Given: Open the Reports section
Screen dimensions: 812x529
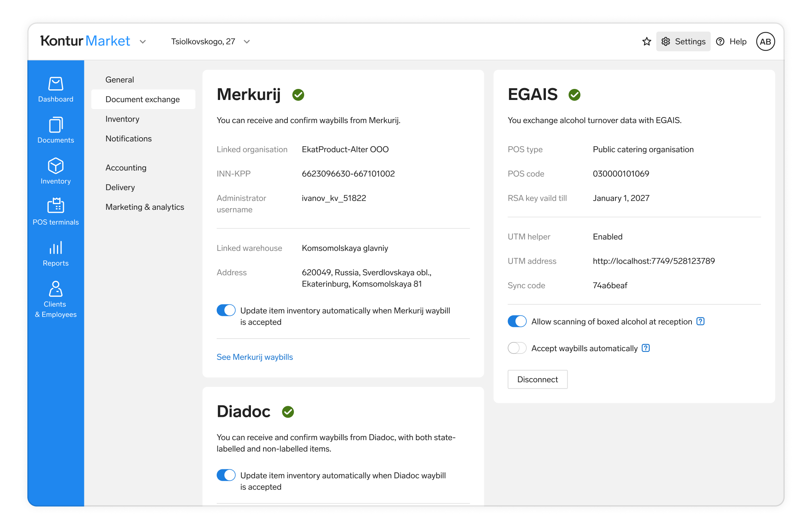Looking at the screenshot, I should click(56, 253).
